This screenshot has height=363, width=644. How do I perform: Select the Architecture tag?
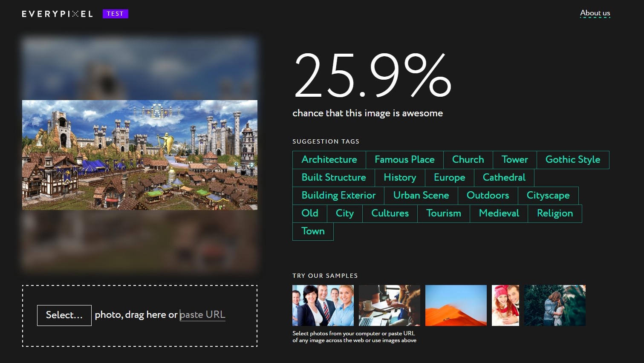(329, 160)
